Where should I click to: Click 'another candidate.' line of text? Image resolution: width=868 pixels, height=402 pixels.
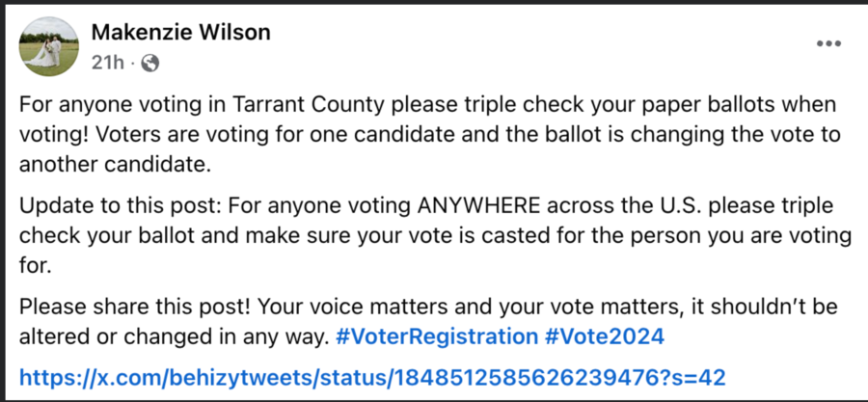click(x=115, y=166)
